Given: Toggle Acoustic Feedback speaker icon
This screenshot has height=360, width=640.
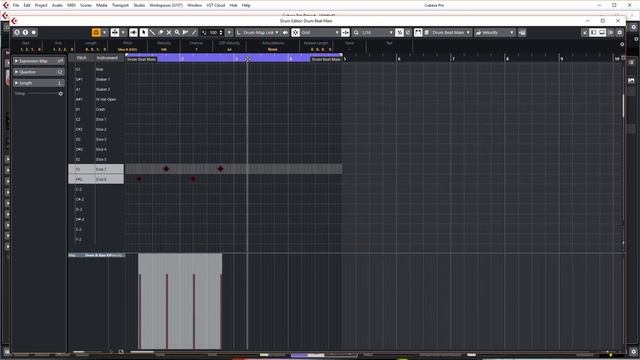Looking at the screenshot, I should pos(133,32).
